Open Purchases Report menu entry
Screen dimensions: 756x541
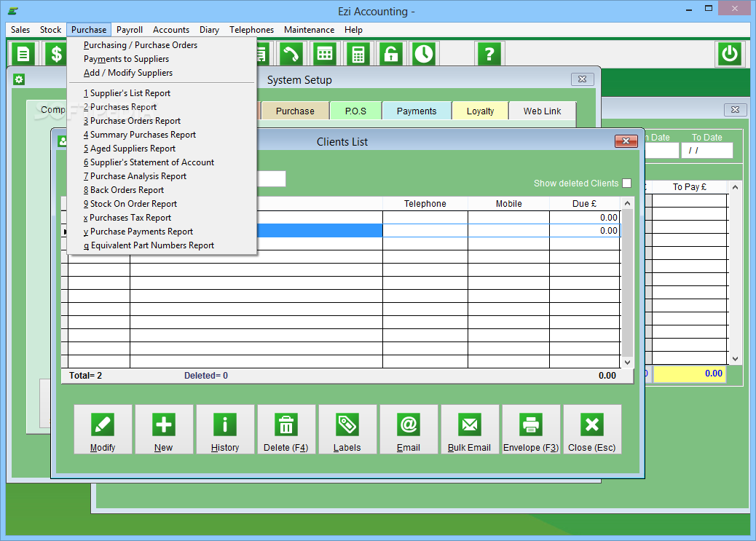pyautogui.click(x=162, y=107)
